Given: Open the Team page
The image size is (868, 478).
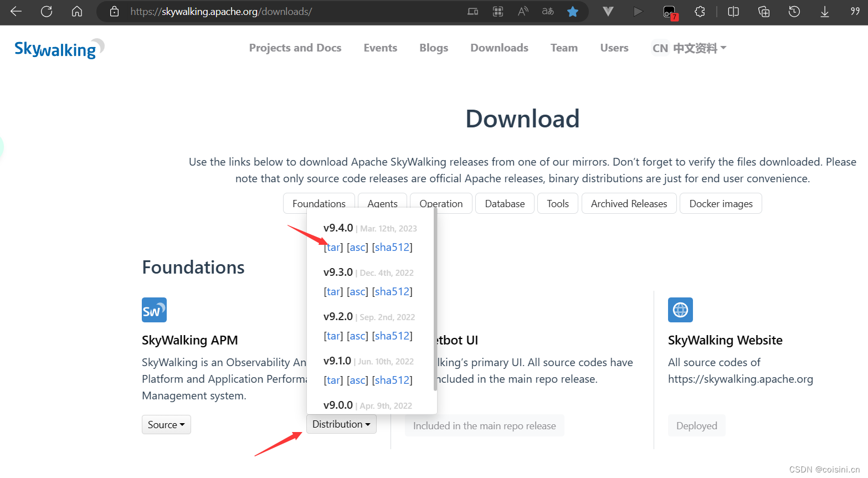Looking at the screenshot, I should pyautogui.click(x=564, y=48).
